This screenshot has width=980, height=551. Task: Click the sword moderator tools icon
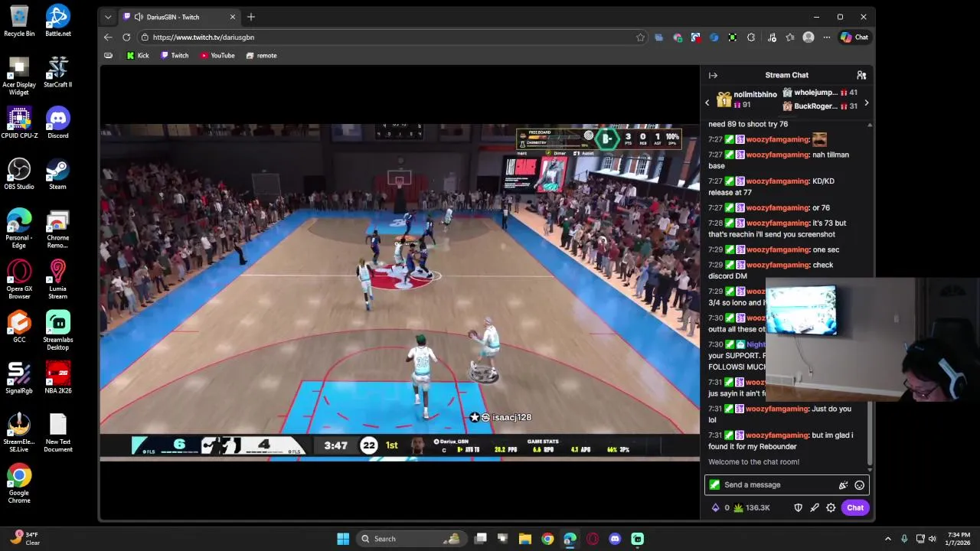tap(815, 507)
